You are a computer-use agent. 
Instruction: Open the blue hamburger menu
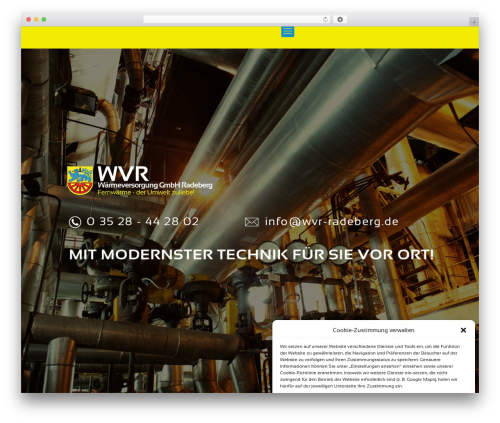pos(287,32)
